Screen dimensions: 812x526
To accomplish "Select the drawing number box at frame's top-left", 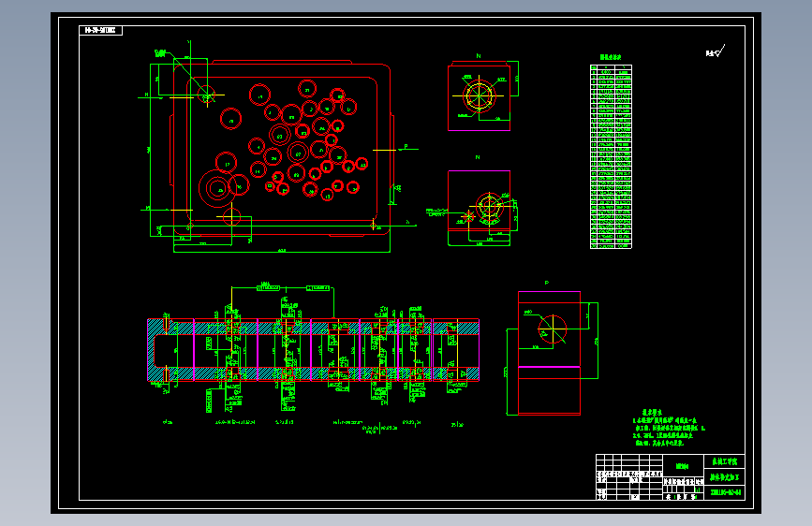I will [x=100, y=31].
